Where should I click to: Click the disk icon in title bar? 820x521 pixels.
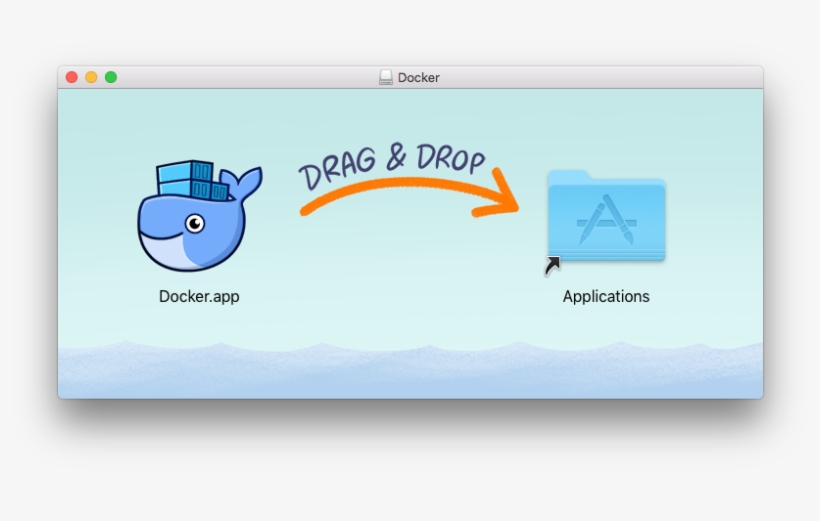pyautogui.click(x=386, y=77)
